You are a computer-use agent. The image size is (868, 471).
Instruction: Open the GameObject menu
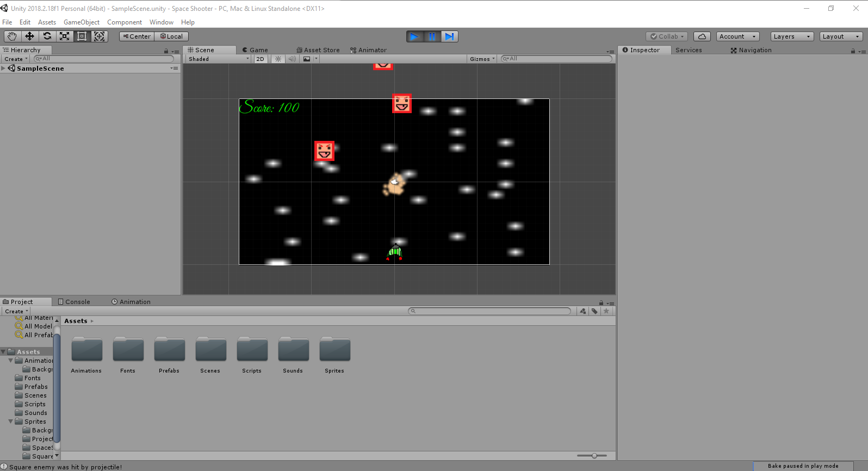coord(82,22)
